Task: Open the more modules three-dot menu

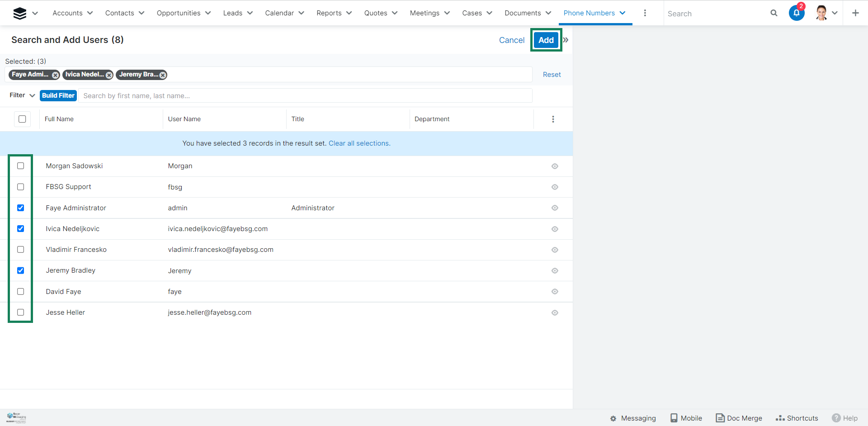Action: coord(645,13)
